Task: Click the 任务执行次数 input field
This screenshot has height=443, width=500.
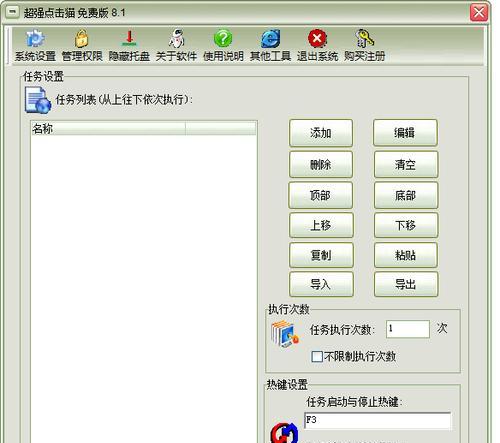Action: 408,329
